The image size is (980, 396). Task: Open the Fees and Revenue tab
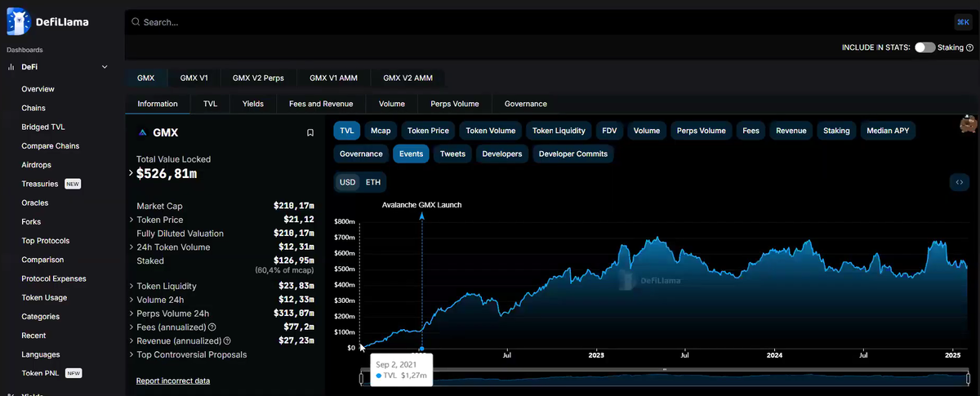321,104
